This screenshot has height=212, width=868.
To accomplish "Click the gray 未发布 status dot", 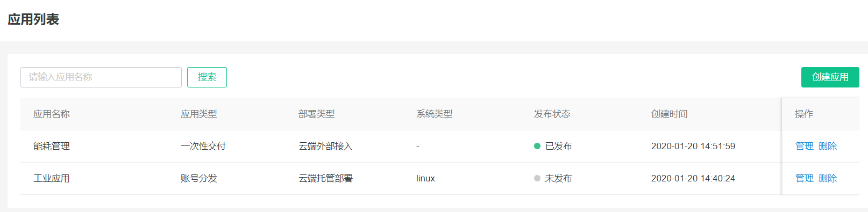I will tap(537, 178).
